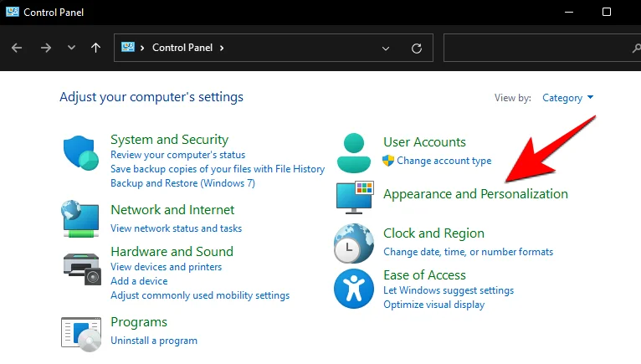Open Adjust commonly used mobility settings

[x=200, y=295]
